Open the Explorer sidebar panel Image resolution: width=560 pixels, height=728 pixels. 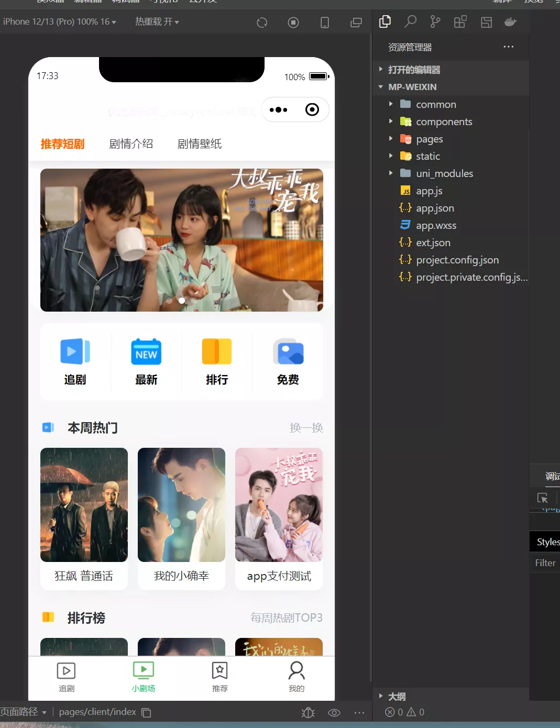[385, 22]
